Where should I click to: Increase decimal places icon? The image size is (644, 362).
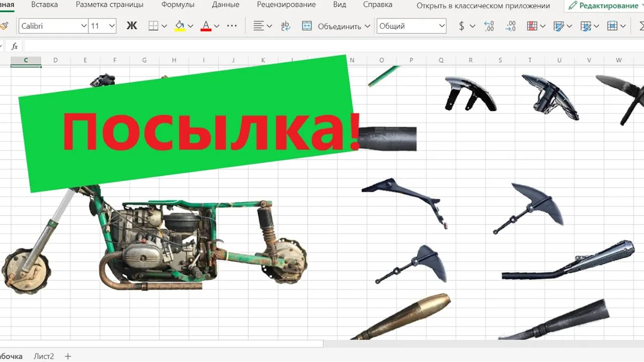click(x=487, y=26)
